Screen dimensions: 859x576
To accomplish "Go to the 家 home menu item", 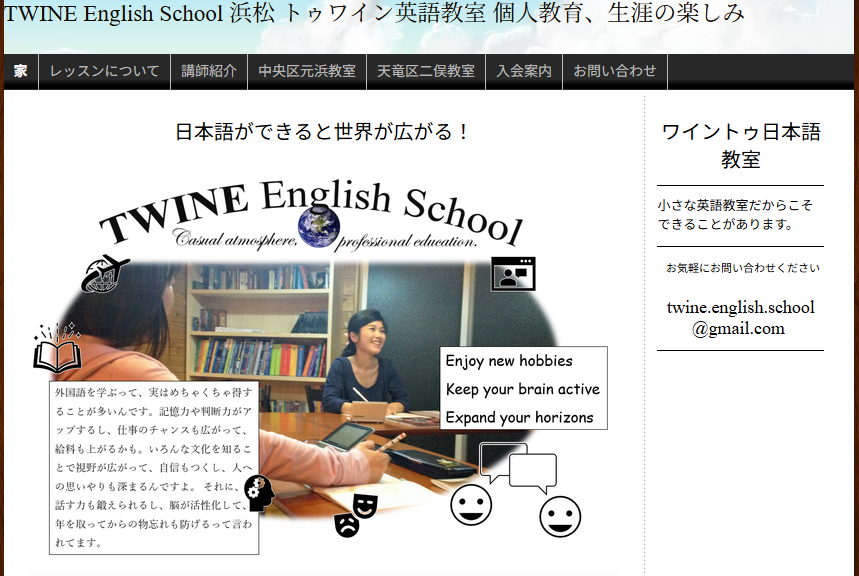I will pyautogui.click(x=21, y=71).
